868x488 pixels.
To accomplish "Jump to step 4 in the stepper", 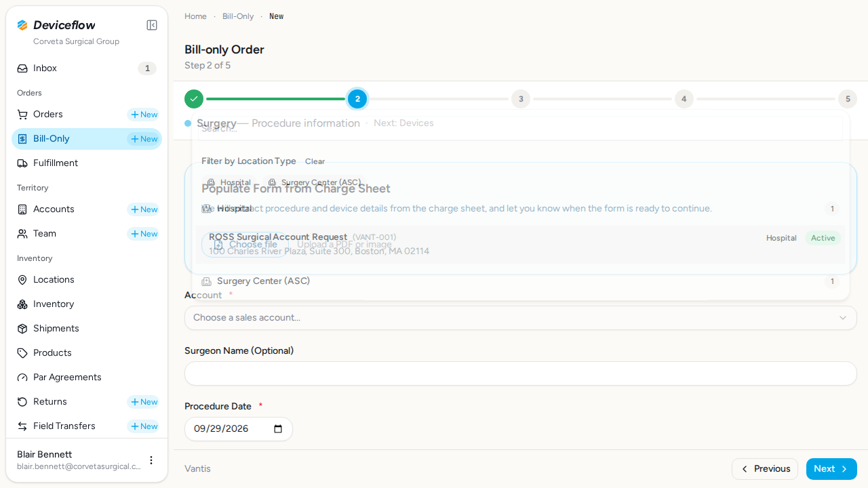I will point(684,99).
